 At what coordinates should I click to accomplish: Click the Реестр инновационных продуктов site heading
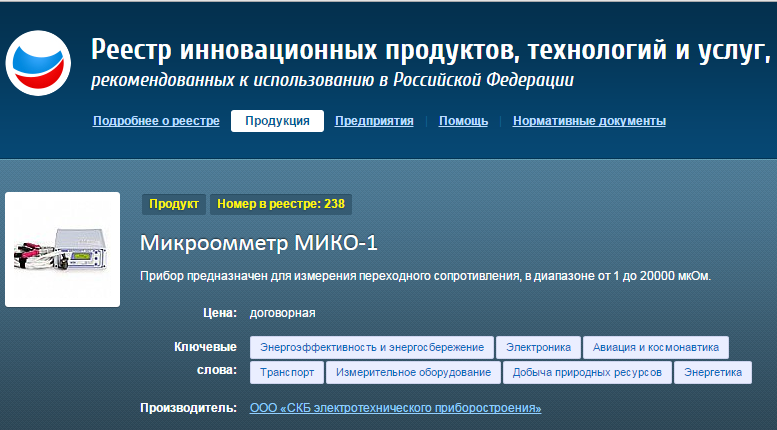pos(430,50)
